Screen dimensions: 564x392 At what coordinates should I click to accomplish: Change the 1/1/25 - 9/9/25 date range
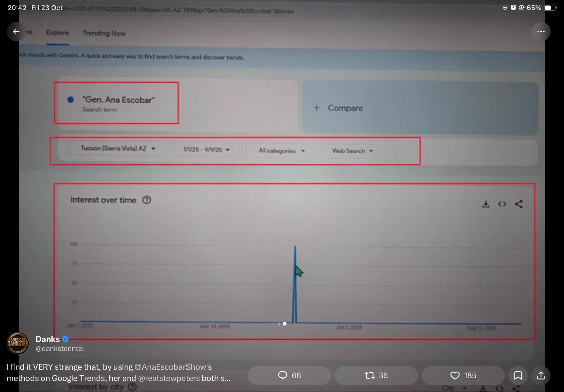(206, 149)
